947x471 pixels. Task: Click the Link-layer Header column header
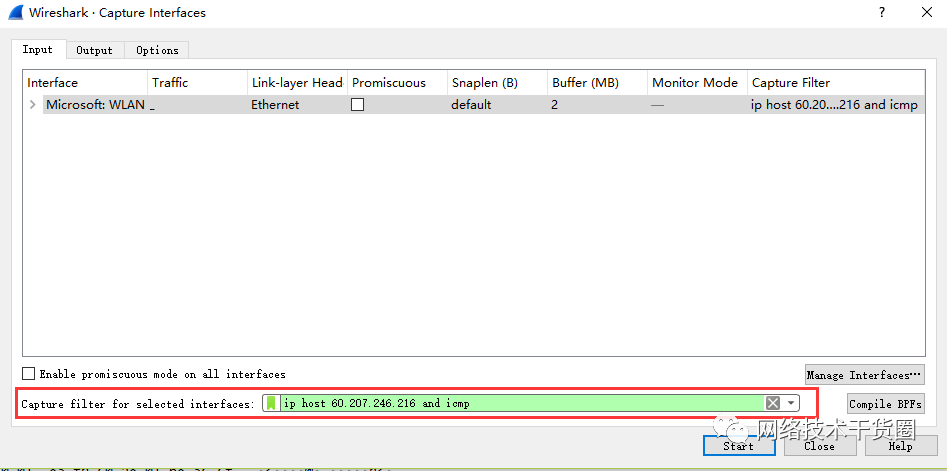tap(298, 83)
